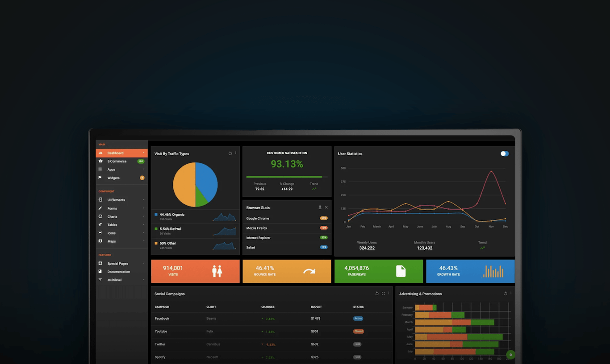Click the green Refrral legend swatch

[x=156, y=229]
